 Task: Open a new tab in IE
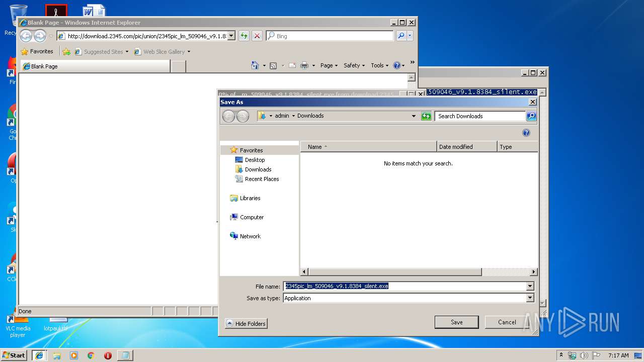(178, 66)
